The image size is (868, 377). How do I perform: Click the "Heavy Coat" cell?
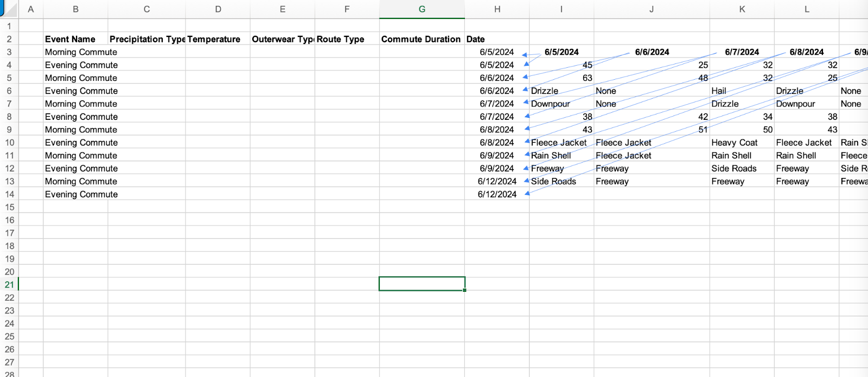pos(741,143)
